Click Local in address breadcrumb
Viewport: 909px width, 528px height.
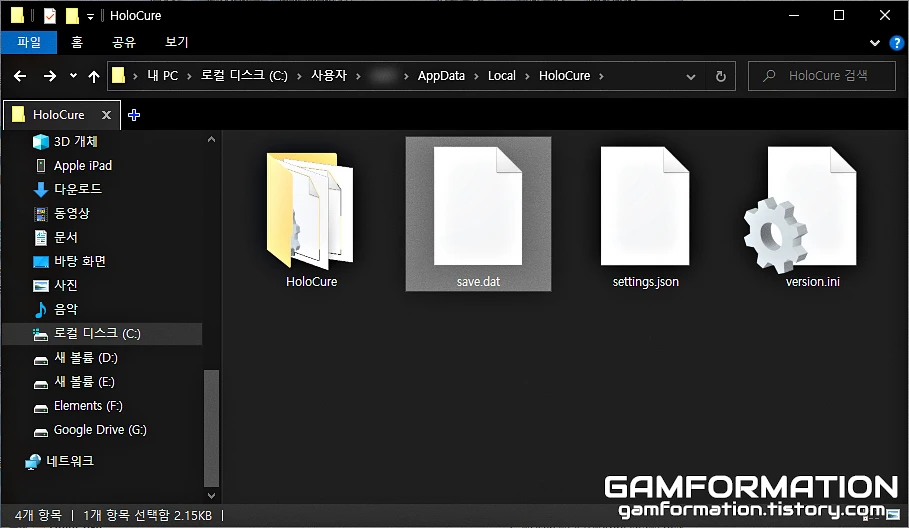click(501, 76)
